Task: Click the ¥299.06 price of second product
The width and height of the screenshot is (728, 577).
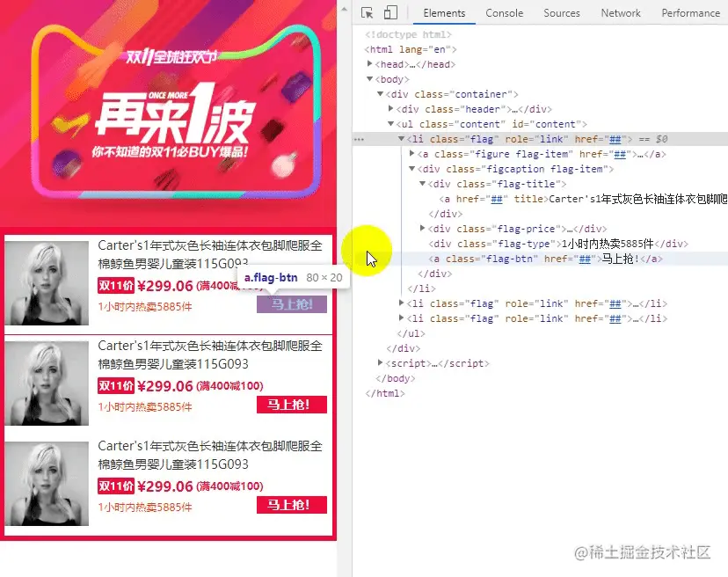Action: [x=164, y=386]
